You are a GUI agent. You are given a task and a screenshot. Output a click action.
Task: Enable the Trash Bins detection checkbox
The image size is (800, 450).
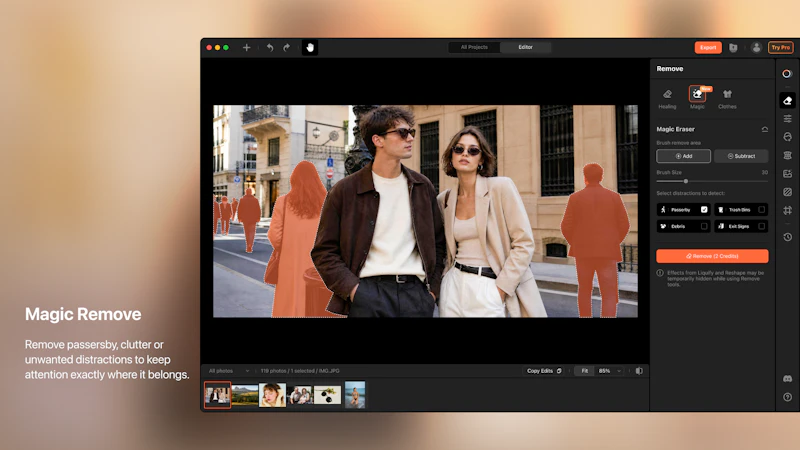[x=761, y=210]
